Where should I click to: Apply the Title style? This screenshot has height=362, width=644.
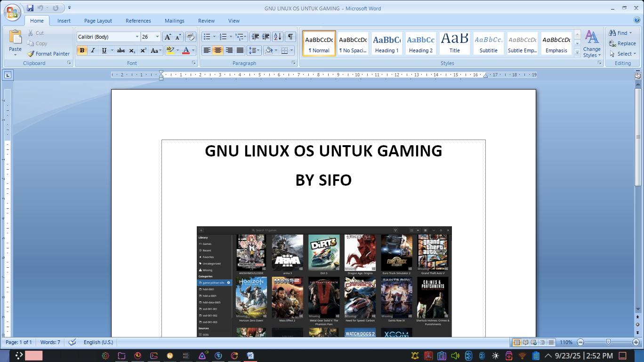pos(455,44)
